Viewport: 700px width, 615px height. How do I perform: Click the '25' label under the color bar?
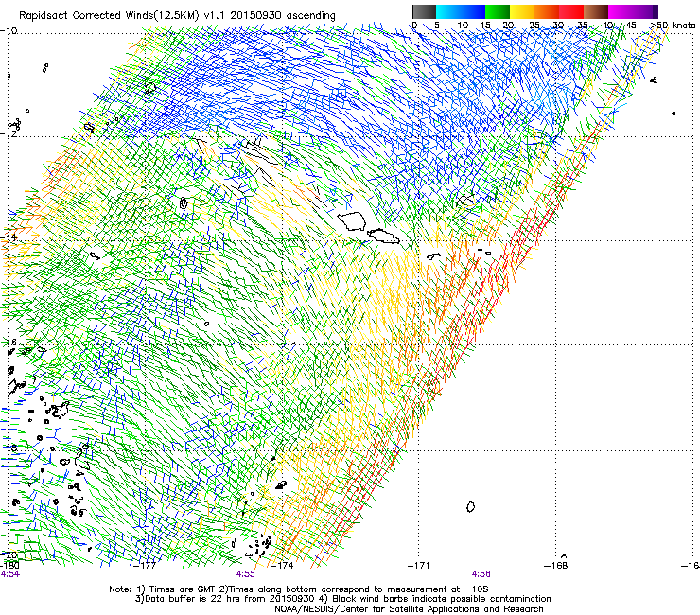pyautogui.click(x=534, y=26)
